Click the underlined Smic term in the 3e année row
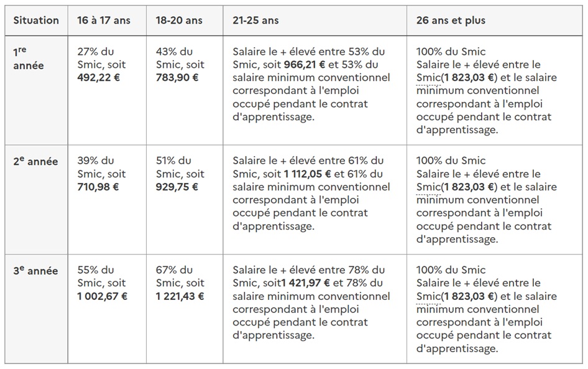Image resolution: width=588 pixels, height=369 pixels. tap(428, 296)
